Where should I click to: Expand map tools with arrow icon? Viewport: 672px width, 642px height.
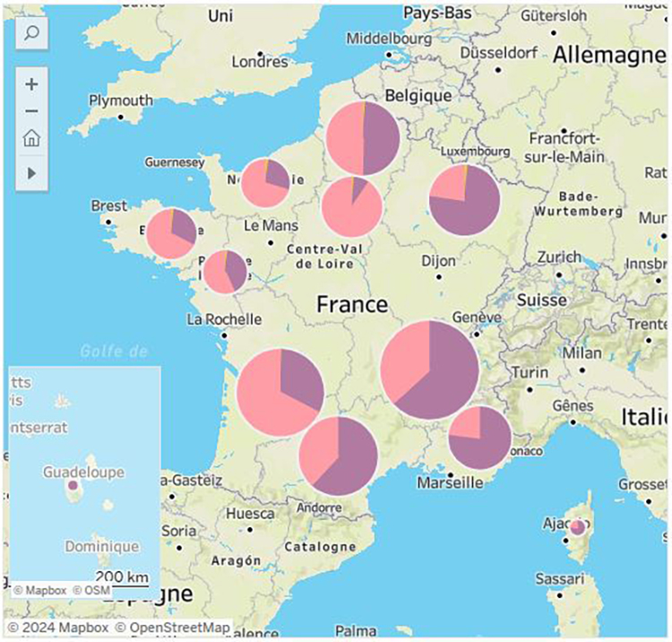31,173
